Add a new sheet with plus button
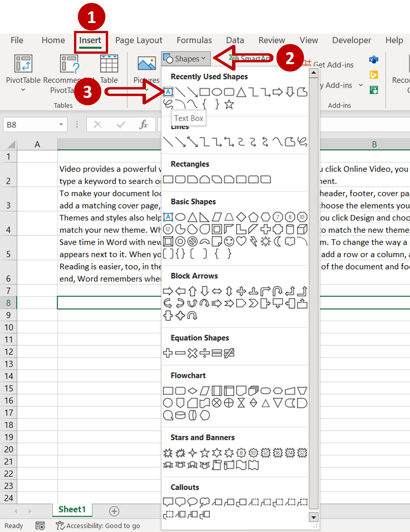 pos(114,511)
